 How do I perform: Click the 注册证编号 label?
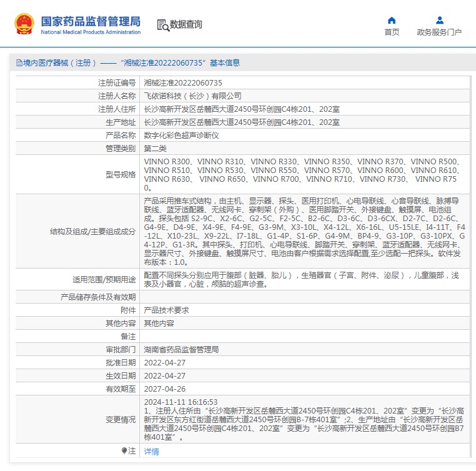coord(117,83)
